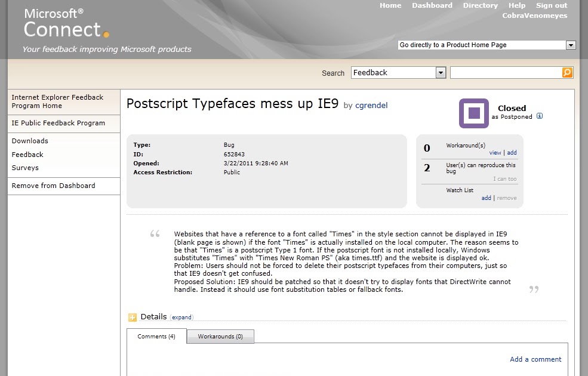Click the 'Public' access restriction value
This screenshot has height=376, width=588.
[232, 172]
